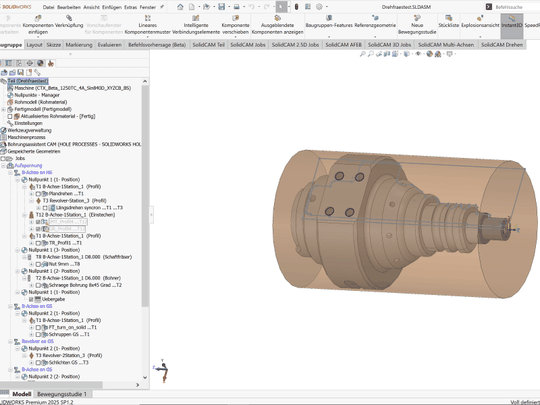Switch to the Evaluieren tab
The height and width of the screenshot is (405, 540).
(x=109, y=45)
